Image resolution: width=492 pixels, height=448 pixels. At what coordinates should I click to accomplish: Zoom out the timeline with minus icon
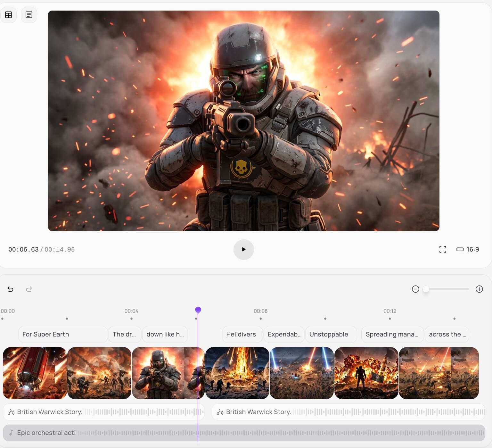[415, 289]
